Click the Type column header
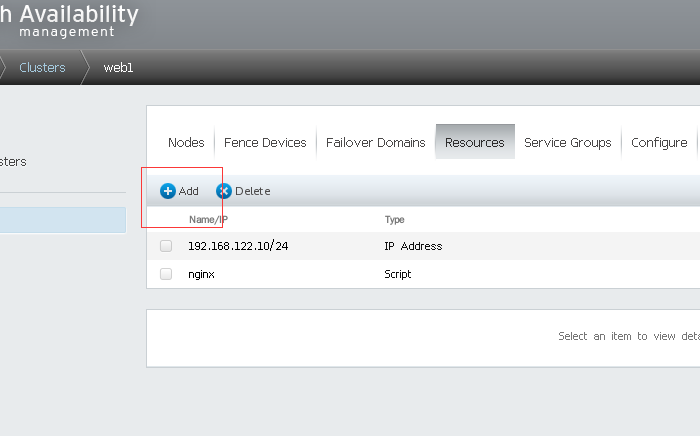The width and height of the screenshot is (700, 436). [394, 220]
